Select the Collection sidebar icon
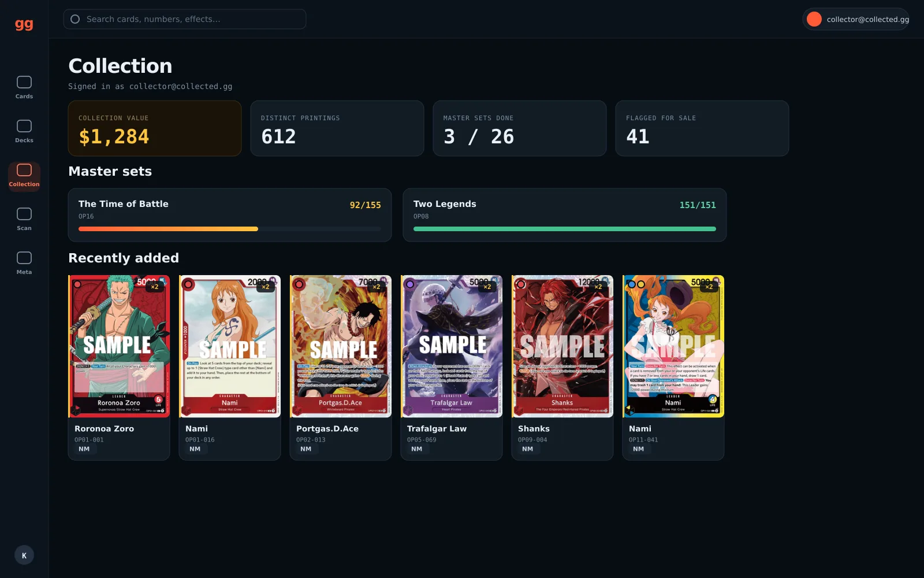 pyautogui.click(x=24, y=170)
